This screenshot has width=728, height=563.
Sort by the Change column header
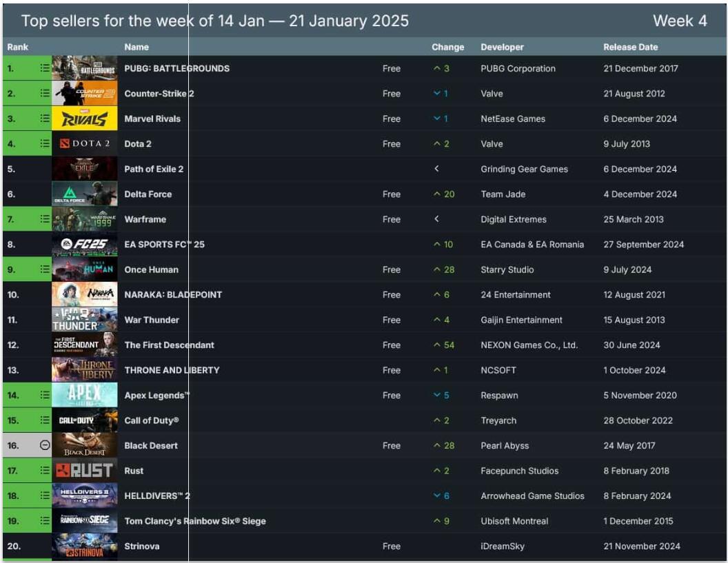[x=447, y=47]
